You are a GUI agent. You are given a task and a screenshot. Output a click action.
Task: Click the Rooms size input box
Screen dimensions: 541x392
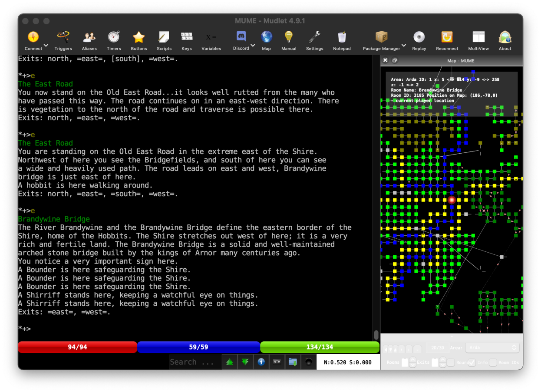coord(405,362)
